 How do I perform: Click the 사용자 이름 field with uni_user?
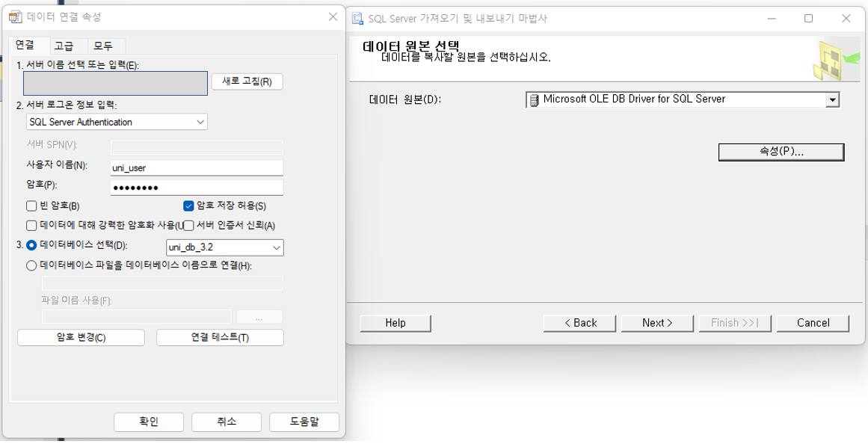pyautogui.click(x=197, y=167)
